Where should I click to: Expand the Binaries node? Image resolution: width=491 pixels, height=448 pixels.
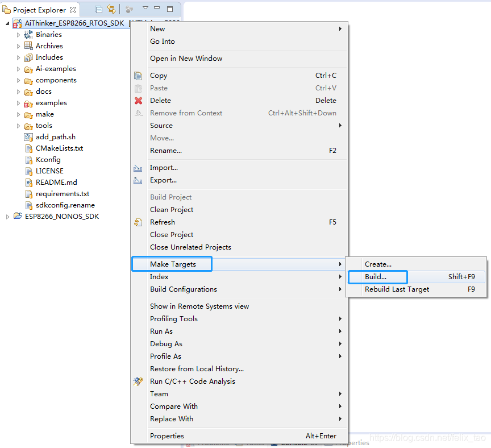(18, 35)
